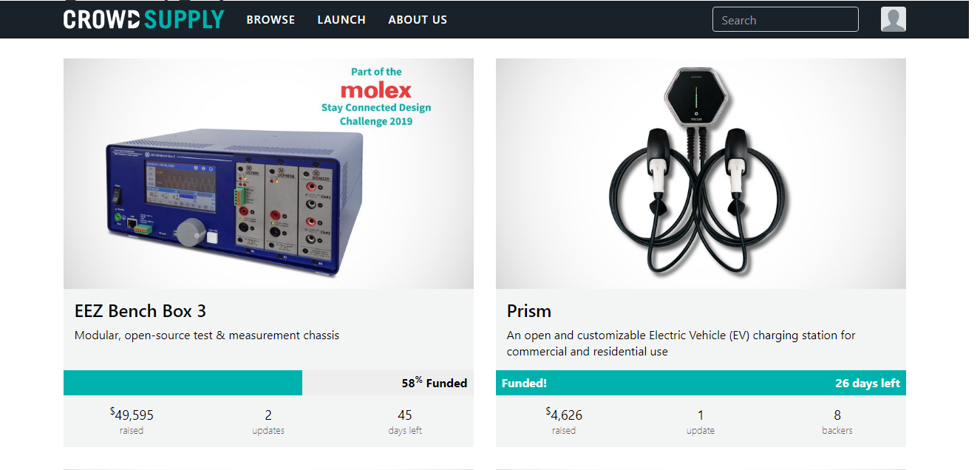Open the Prism charging station image
The image size is (980, 470).
tap(700, 174)
